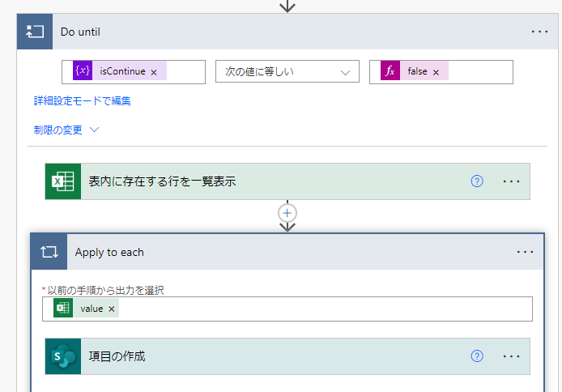Click the Excel icon on list rows action
Screen dimensions: 562x392
63,181
